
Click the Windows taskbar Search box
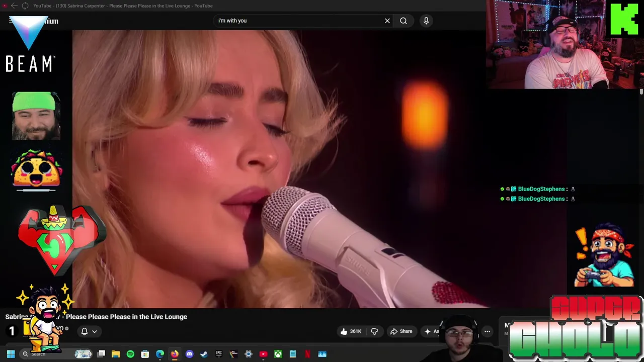pyautogui.click(x=57, y=354)
